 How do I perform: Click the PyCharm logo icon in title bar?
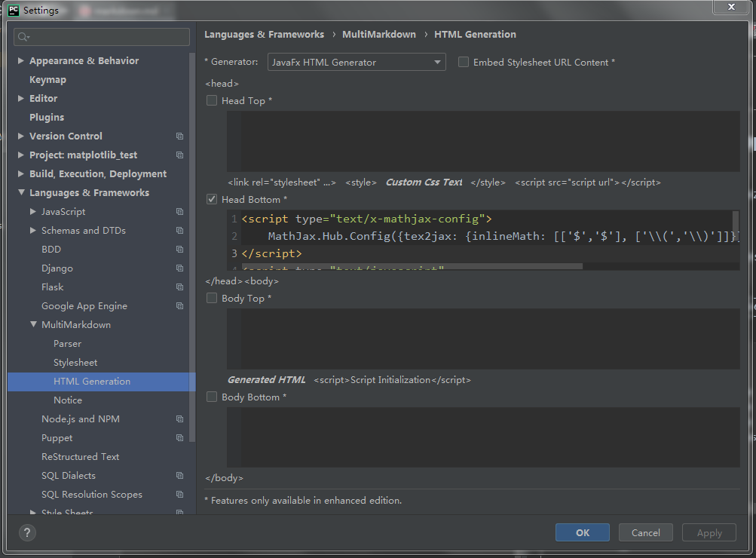[14, 10]
